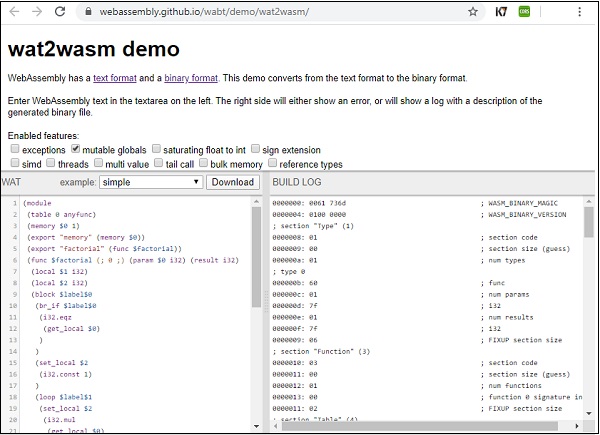Click the "(module" line in WAT editor
This screenshot has height=435, width=600.
tap(37, 203)
